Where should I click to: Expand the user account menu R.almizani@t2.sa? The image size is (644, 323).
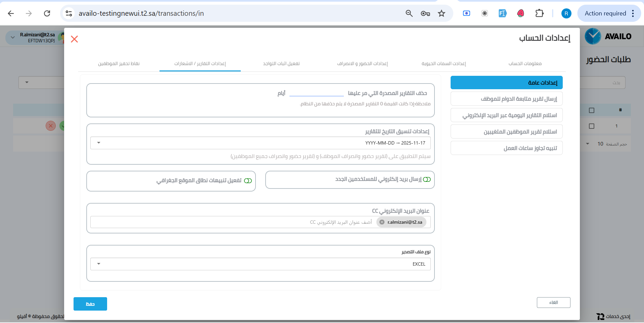tap(13, 37)
